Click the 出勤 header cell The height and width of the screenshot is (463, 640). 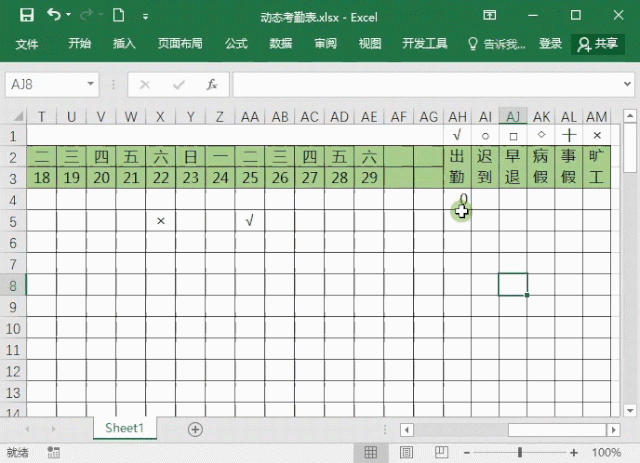(x=458, y=167)
